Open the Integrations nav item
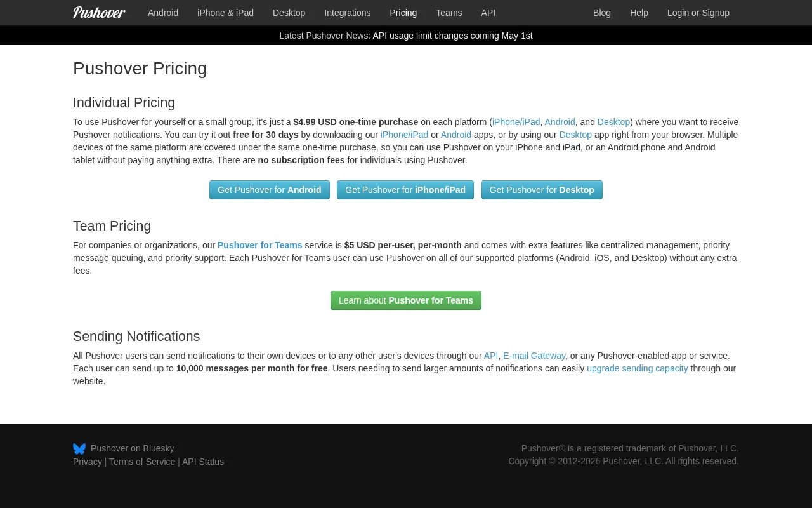This screenshot has height=508, width=812. click(348, 13)
